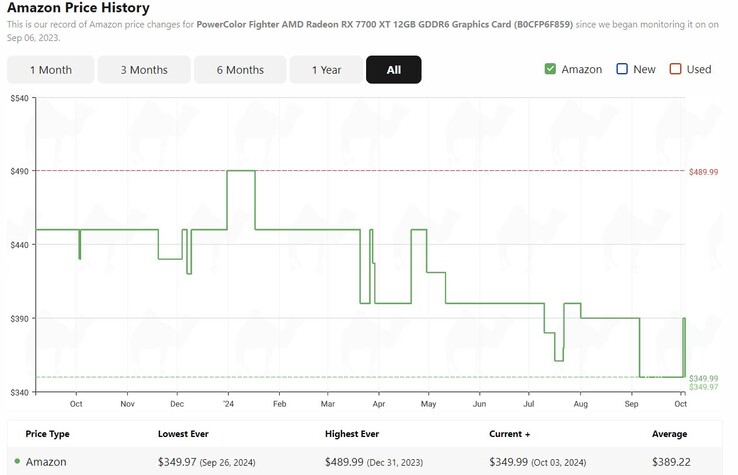Click the $489.99 highest price line label
The width and height of the screenshot is (738, 475).
click(x=703, y=172)
